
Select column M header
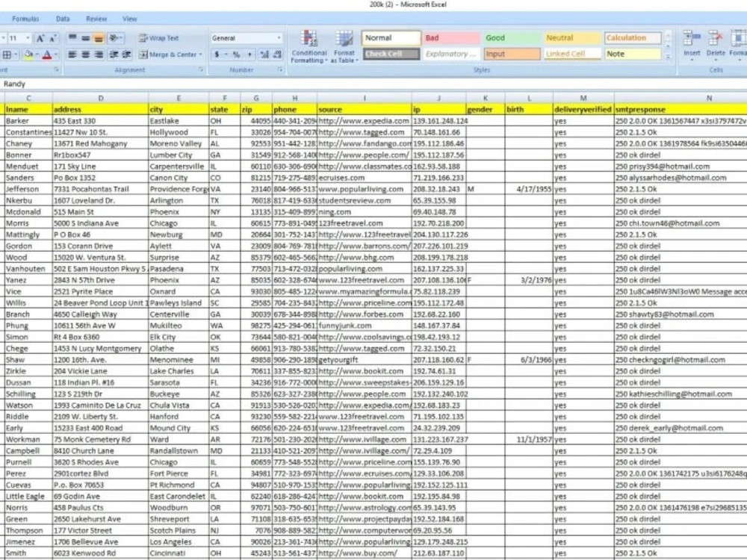click(x=583, y=98)
